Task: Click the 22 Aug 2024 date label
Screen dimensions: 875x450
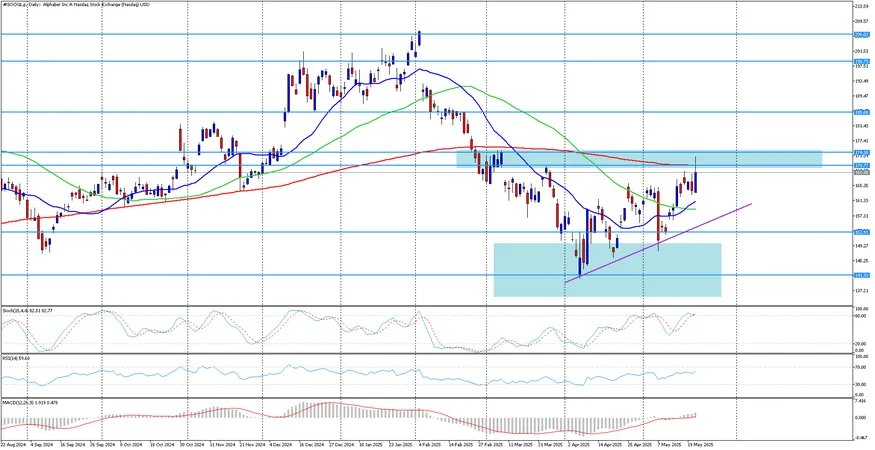Action: [x=12, y=445]
